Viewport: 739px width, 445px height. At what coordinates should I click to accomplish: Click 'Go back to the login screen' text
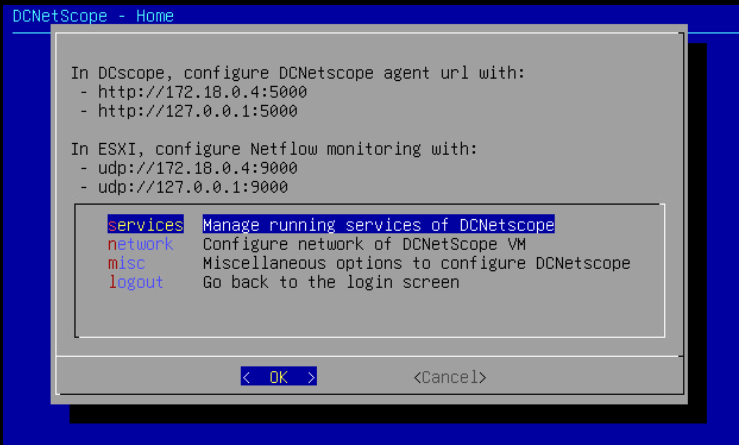(331, 282)
